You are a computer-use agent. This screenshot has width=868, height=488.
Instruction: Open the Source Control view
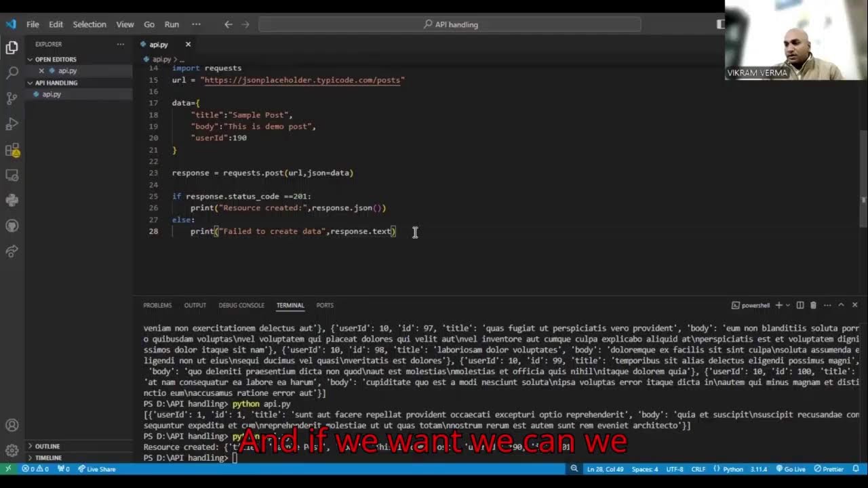point(12,98)
